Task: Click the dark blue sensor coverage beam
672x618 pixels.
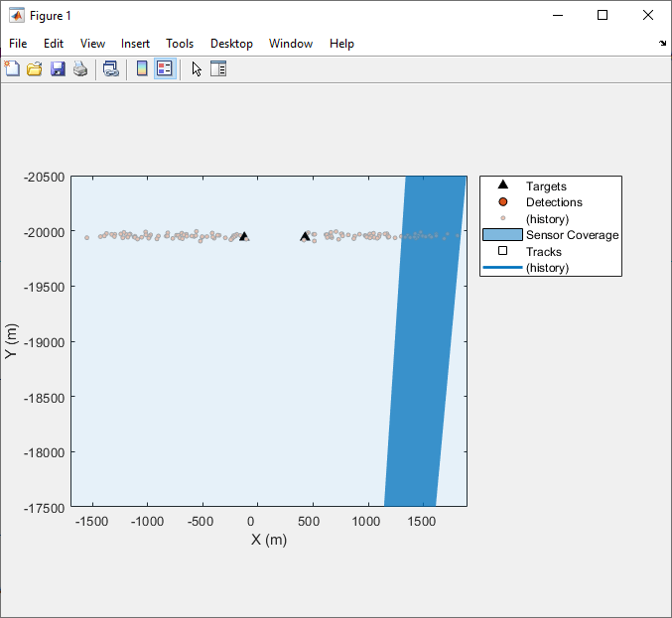Action: point(424,342)
